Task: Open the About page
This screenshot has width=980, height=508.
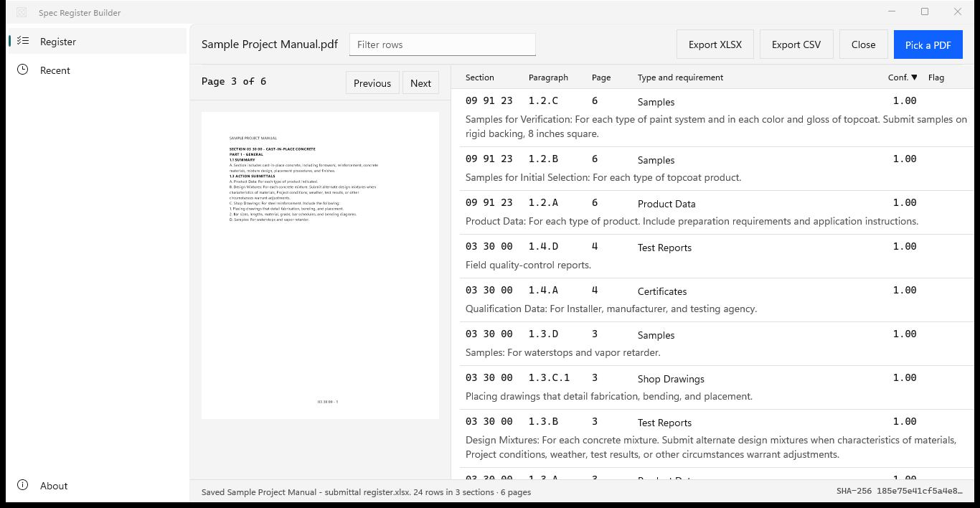Action: pos(96,486)
